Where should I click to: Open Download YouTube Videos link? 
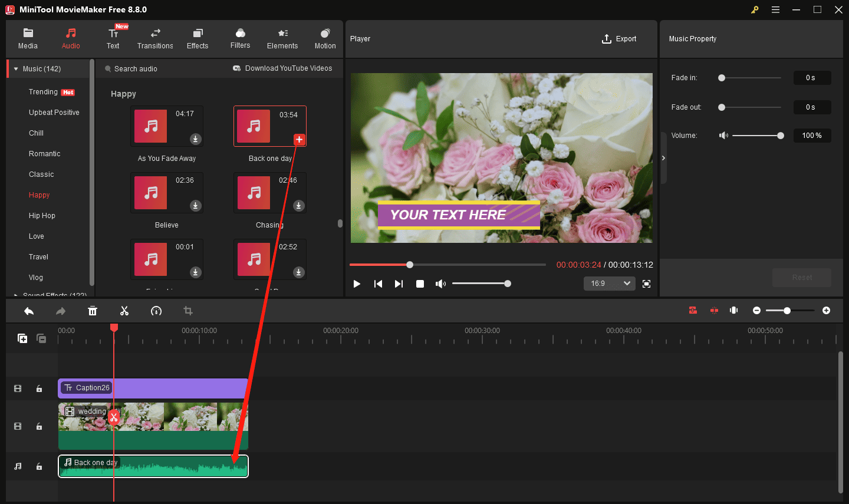click(282, 68)
